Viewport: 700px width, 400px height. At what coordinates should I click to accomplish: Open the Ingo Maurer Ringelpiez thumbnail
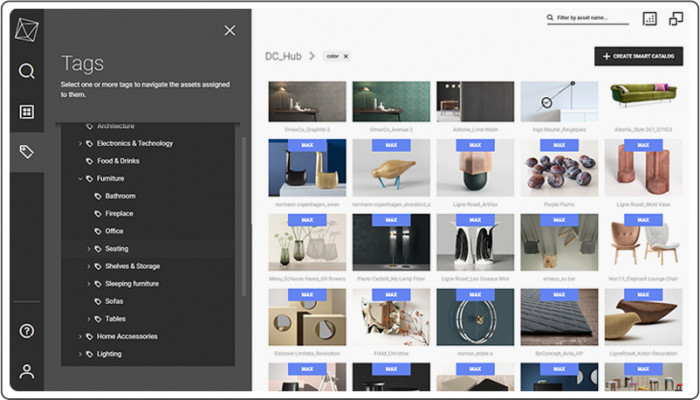click(559, 101)
